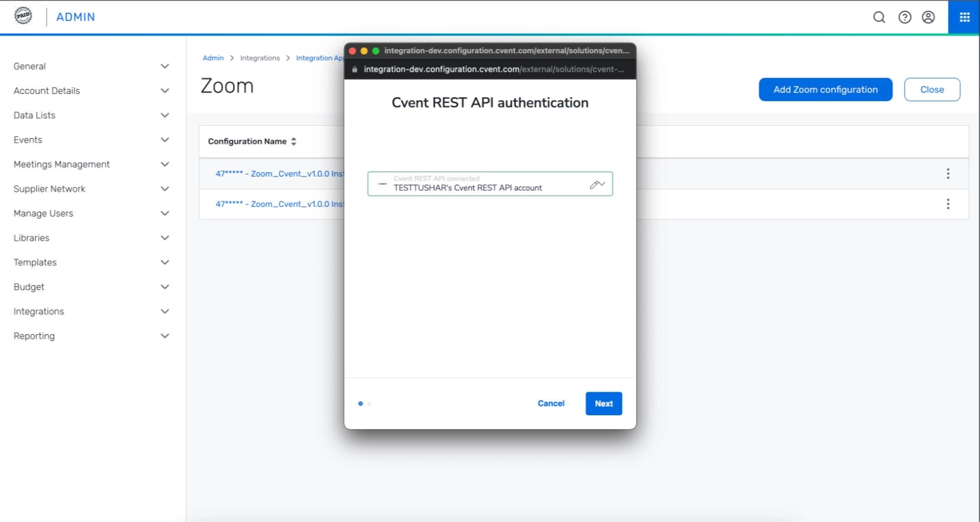The width and height of the screenshot is (980, 522).
Task: Click the Close button on Zoom page
Action: pos(932,89)
